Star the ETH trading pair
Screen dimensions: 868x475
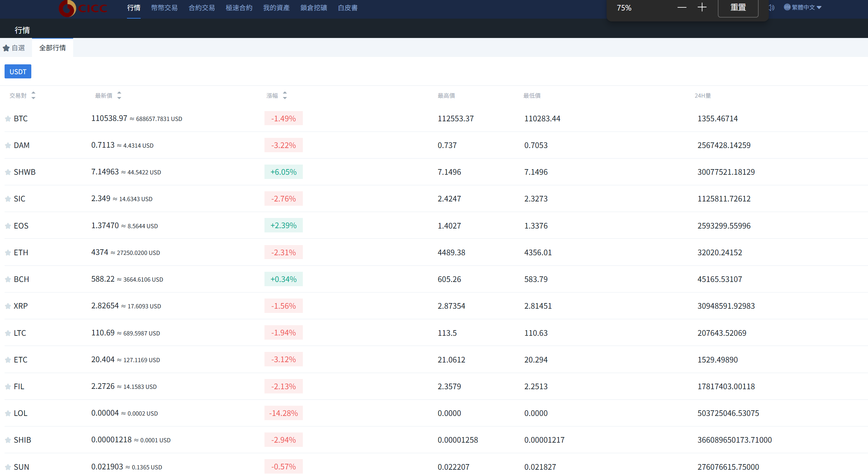[x=8, y=253]
